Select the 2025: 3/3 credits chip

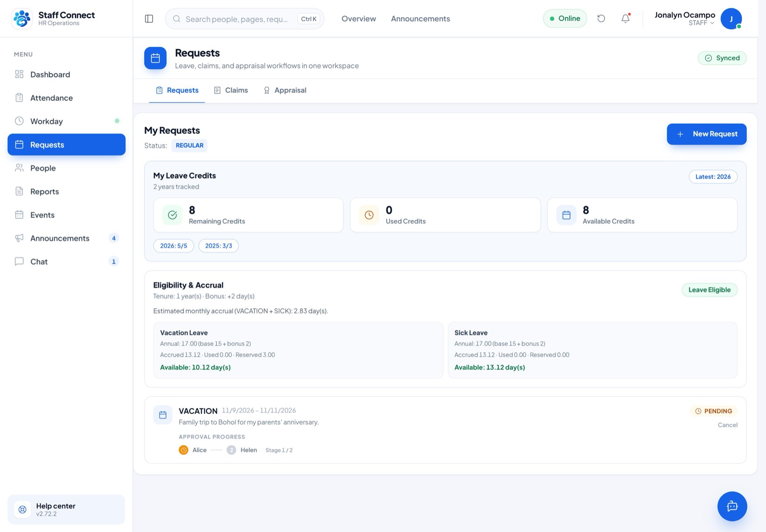click(218, 246)
